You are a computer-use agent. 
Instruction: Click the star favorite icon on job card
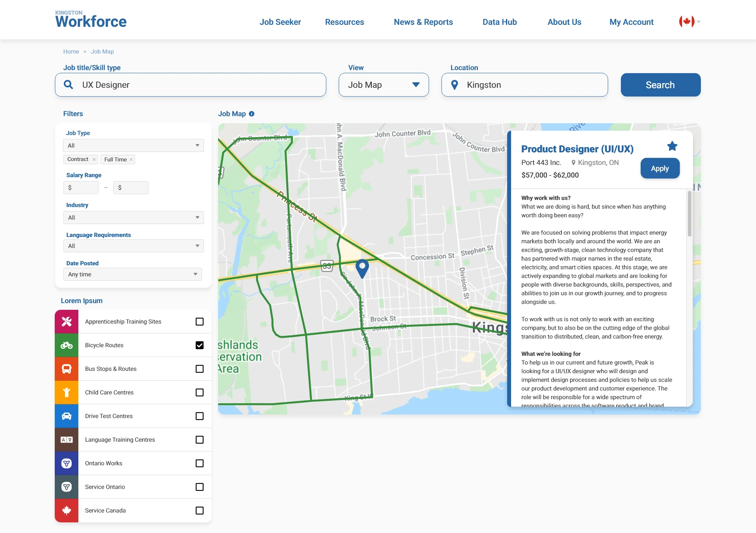tap(672, 146)
